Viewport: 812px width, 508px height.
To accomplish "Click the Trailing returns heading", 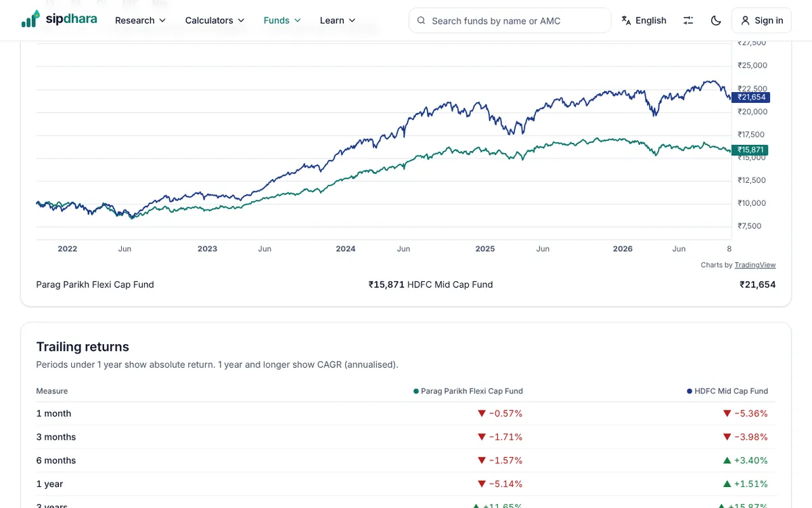I will [83, 347].
